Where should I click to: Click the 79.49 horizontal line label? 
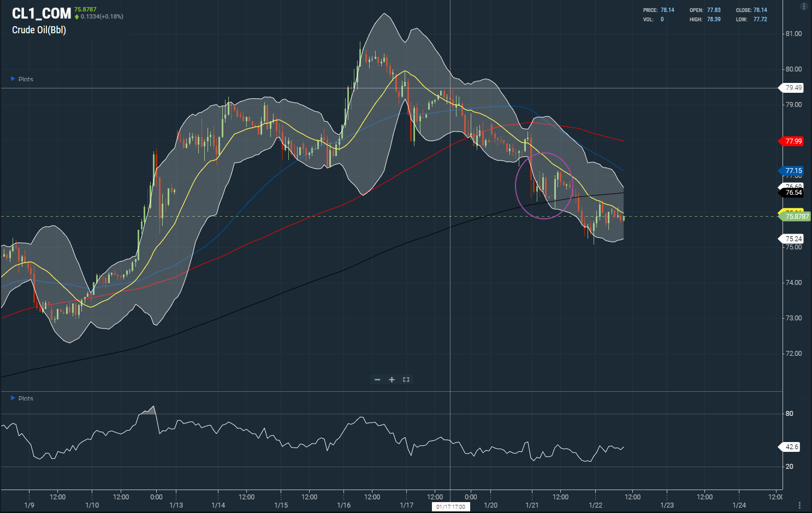click(x=793, y=88)
